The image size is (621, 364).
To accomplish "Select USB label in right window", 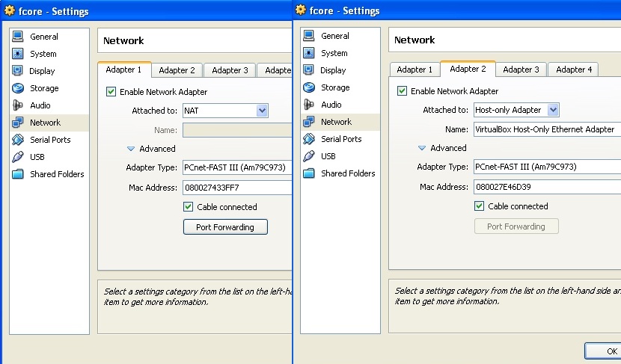I will click(328, 156).
